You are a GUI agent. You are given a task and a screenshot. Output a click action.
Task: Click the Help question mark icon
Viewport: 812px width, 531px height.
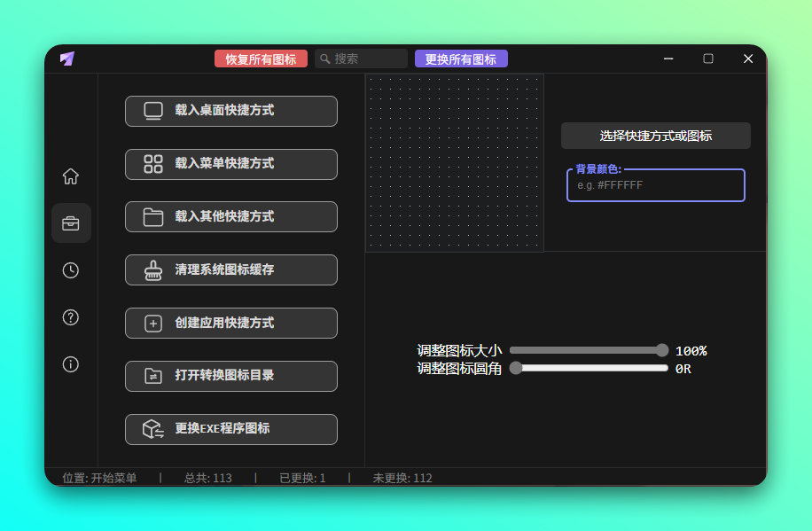(x=70, y=317)
